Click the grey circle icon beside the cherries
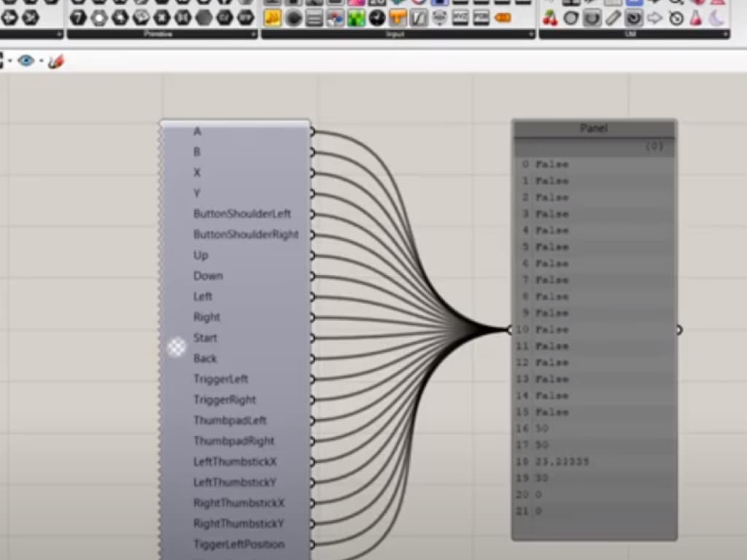This screenshot has height=560, width=747. [570, 18]
